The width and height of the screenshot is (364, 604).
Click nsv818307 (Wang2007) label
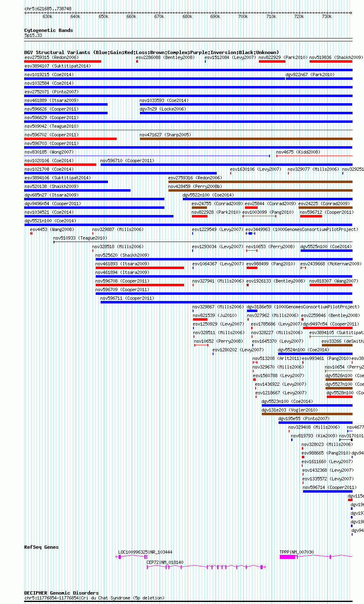334,281
